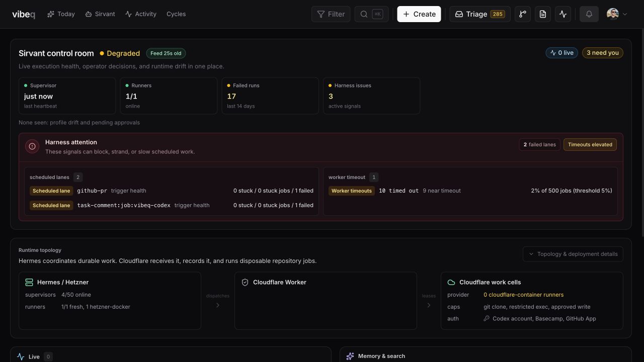Click the Filter funnel icon
Screen dimensions: 644x362
click(x=321, y=14)
